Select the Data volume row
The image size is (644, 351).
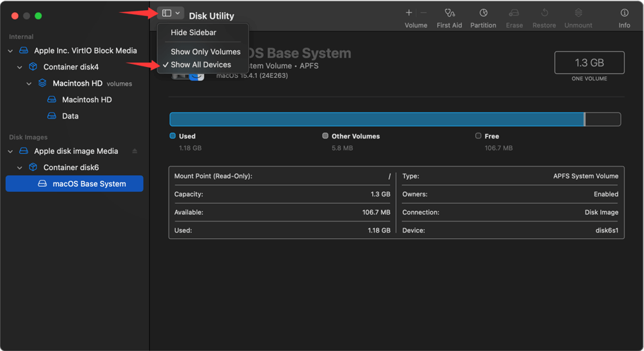tap(74, 116)
